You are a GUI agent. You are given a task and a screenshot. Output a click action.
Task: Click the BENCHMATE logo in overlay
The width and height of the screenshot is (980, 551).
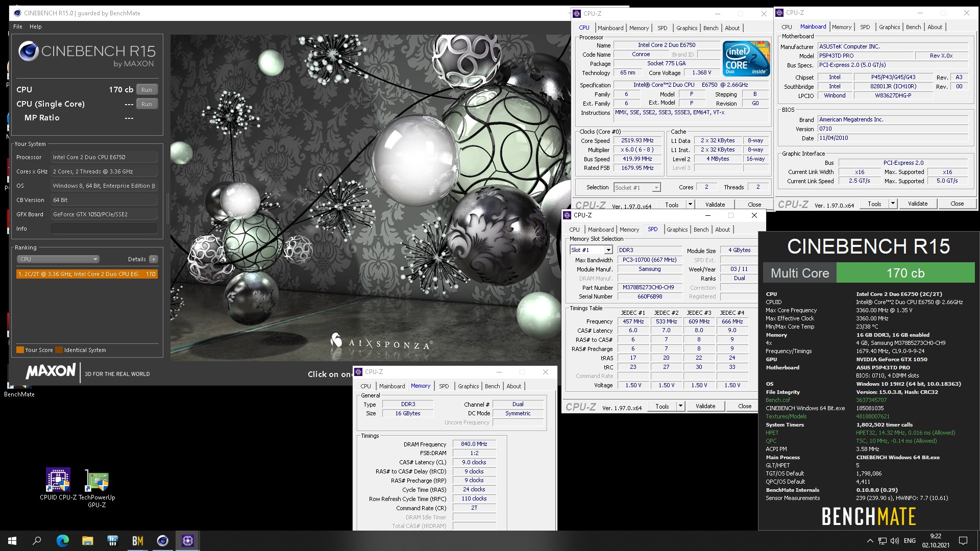click(868, 517)
